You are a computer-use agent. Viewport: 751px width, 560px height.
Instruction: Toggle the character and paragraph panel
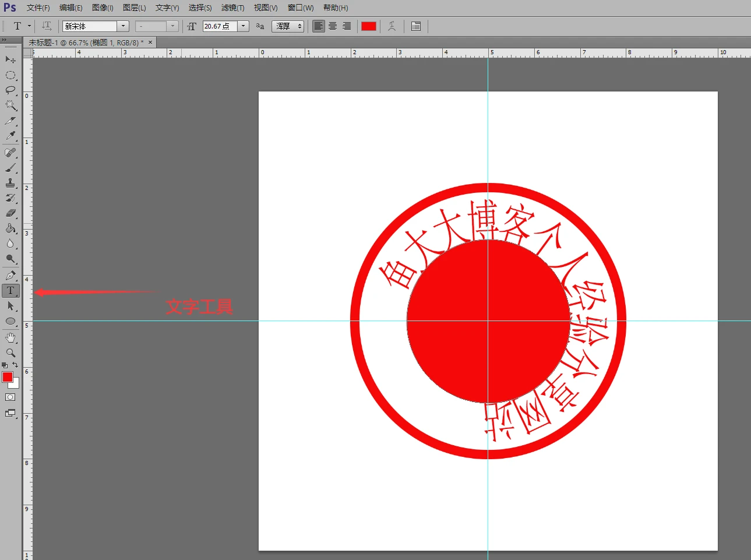(x=416, y=26)
